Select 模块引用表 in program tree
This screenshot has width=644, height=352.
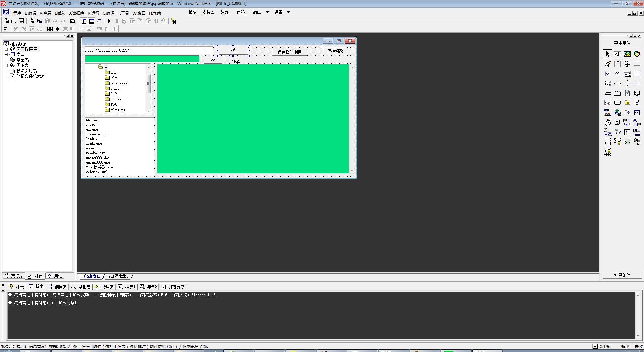point(26,71)
